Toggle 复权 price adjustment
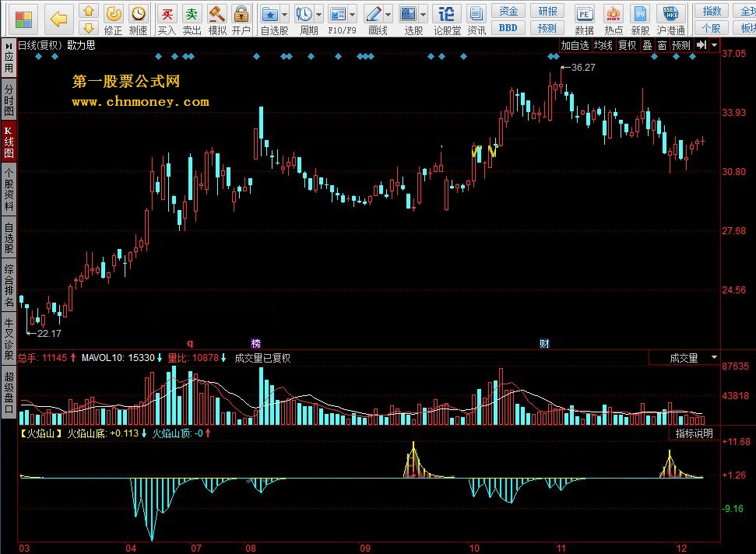This screenshot has width=756, height=554. pyautogui.click(x=628, y=45)
